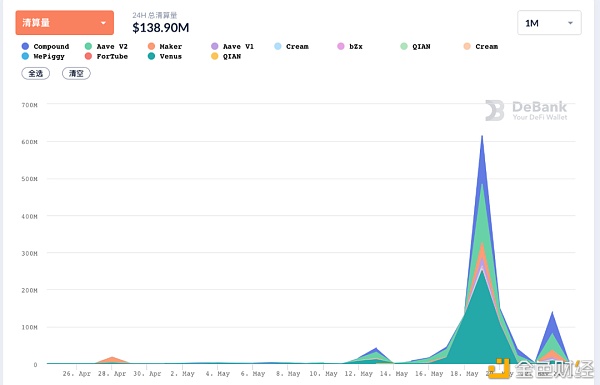
Task: Click the pink bZx legend dot
Action: point(341,46)
